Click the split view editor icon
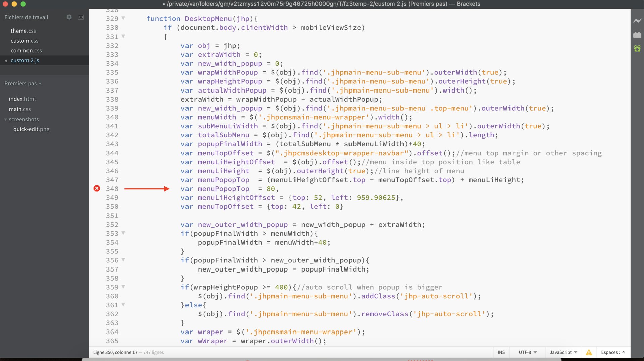The image size is (644, 361). click(81, 17)
